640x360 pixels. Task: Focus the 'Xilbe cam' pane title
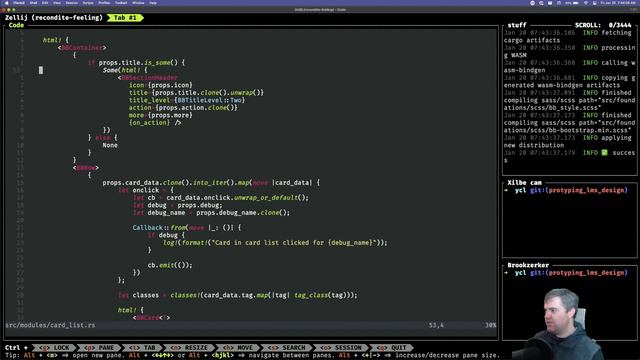pyautogui.click(x=524, y=182)
